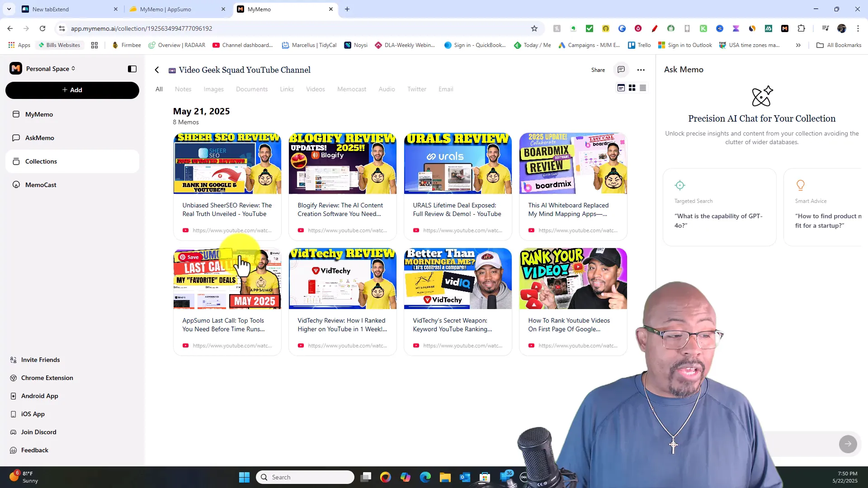Select the Smart Advice suggestion card
Image resolution: width=868 pixels, height=488 pixels.
[823, 207]
